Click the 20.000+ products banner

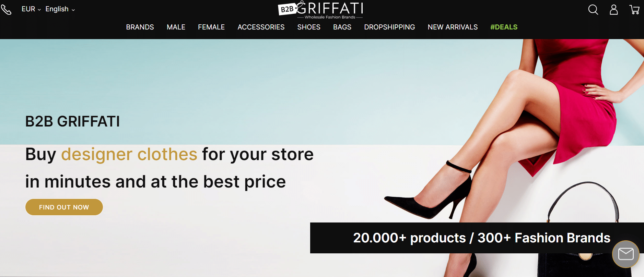pyautogui.click(x=477, y=238)
